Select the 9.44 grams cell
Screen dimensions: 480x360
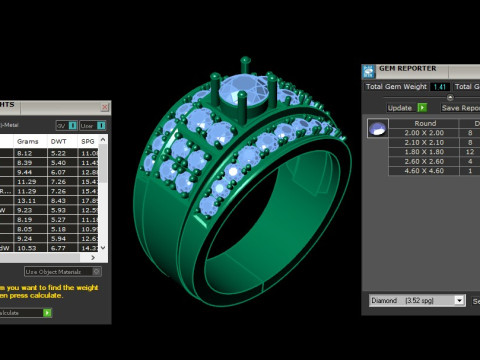click(30, 172)
